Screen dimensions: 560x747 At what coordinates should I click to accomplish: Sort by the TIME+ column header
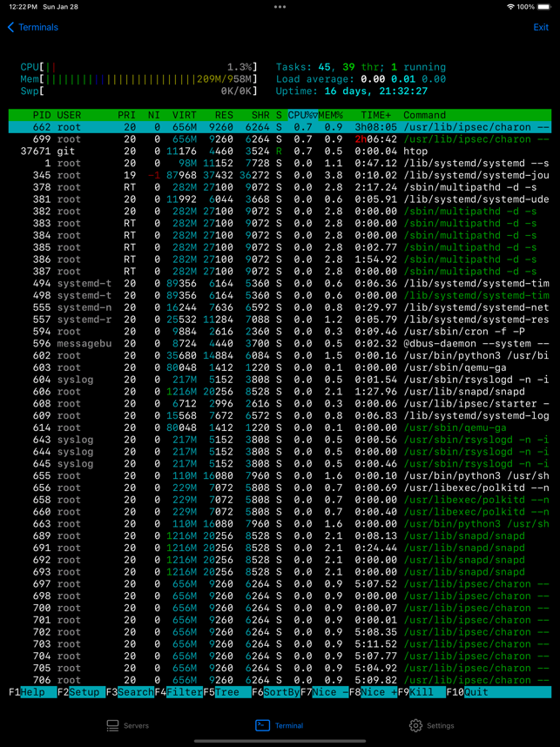[x=376, y=115]
